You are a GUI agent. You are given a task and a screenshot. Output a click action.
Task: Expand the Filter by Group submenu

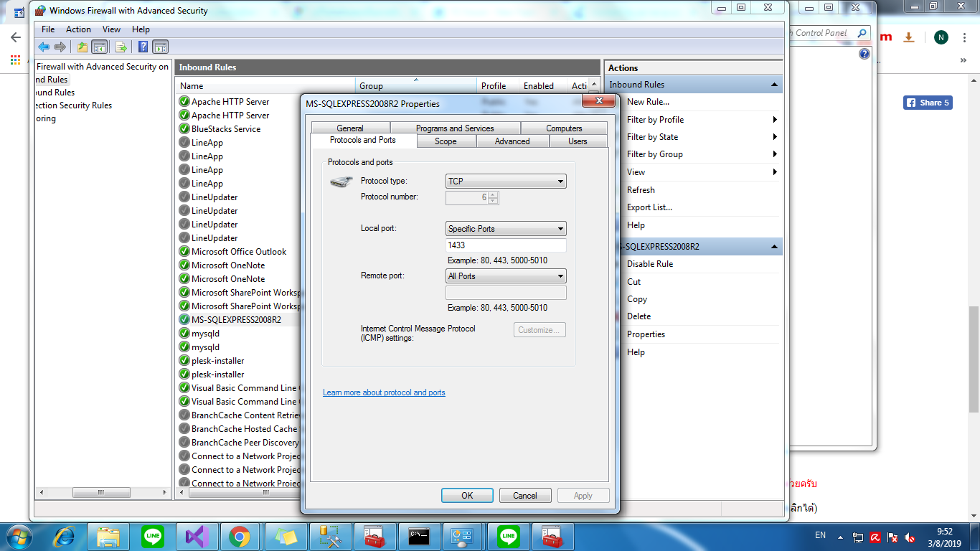click(x=776, y=154)
